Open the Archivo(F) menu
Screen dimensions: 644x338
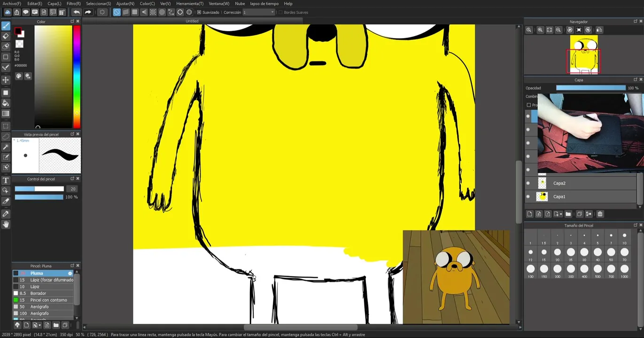12,3
